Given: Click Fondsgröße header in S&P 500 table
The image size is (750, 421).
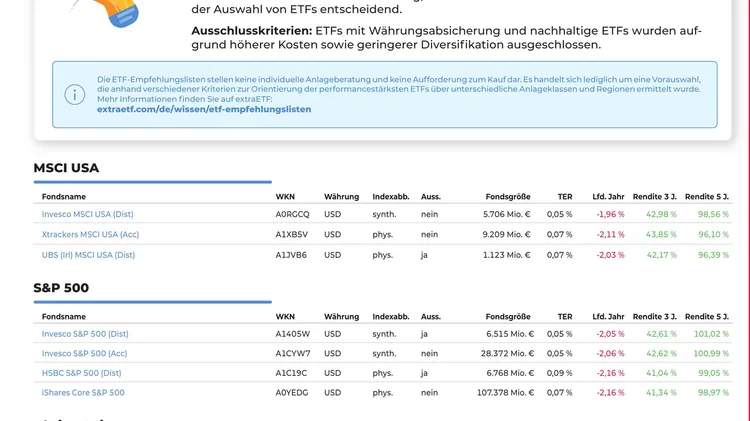Looking at the screenshot, I should pos(508,317).
